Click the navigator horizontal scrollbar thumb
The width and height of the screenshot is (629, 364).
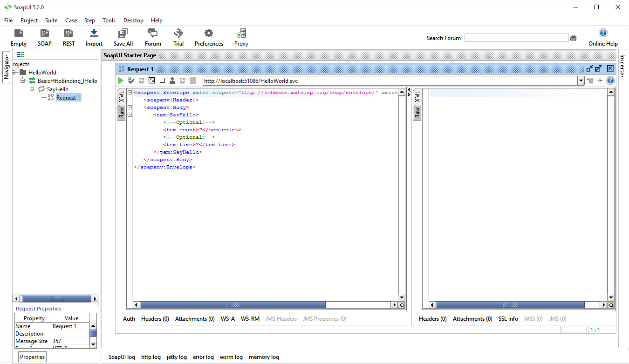[x=55, y=298]
